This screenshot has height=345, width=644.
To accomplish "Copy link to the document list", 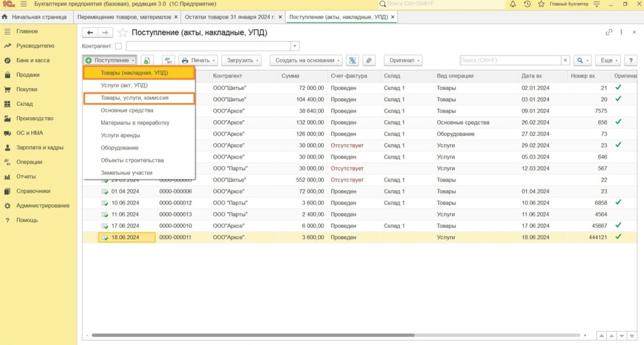I will click(609, 32).
